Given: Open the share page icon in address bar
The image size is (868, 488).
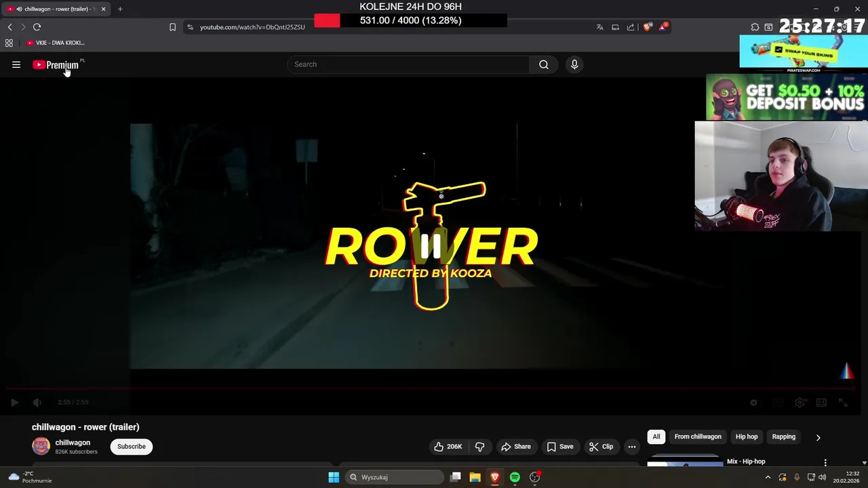Looking at the screenshot, I should coord(631,27).
